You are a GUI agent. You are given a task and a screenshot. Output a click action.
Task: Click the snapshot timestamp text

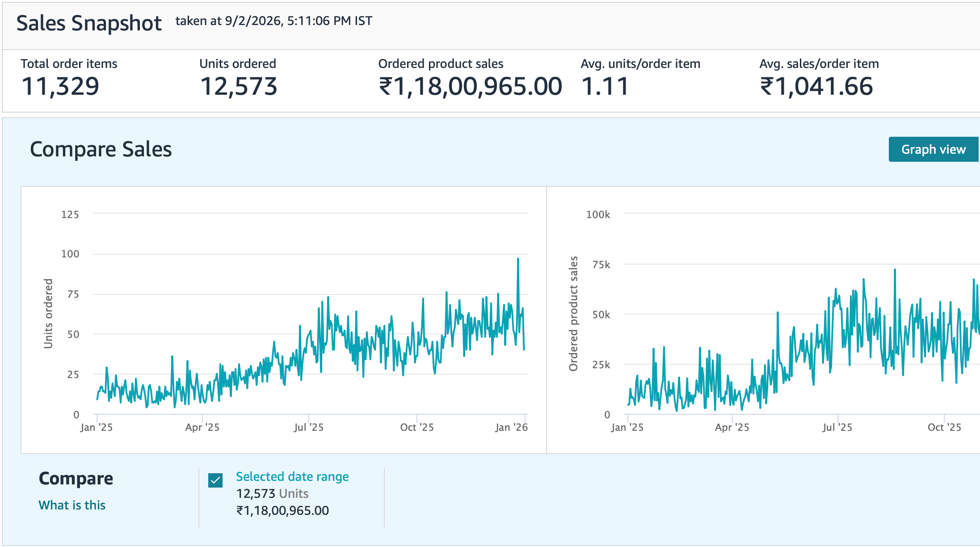[273, 21]
